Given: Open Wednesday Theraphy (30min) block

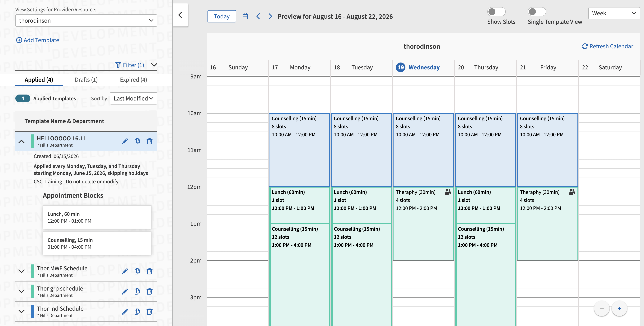Looking at the screenshot, I should 423,224.
